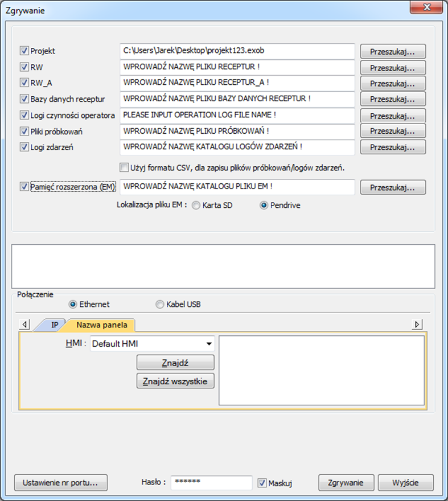Click the RW_A file name field
Screen dimensions: 448x501
click(x=237, y=83)
